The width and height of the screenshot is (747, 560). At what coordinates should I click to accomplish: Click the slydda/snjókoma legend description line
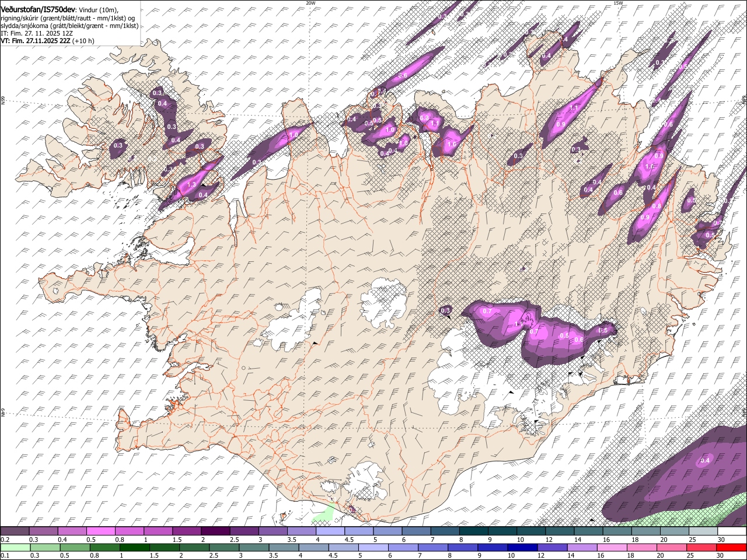tap(69, 26)
